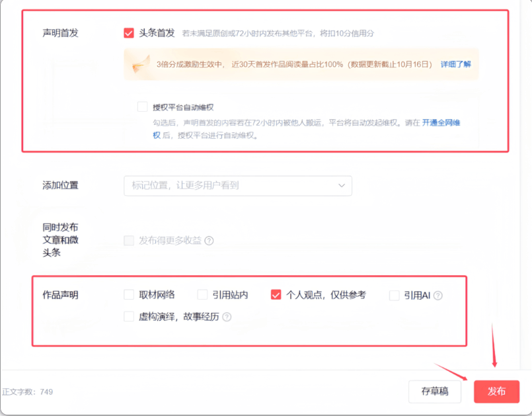Check the 引用AI declaration box
The image size is (532, 416).
click(x=395, y=296)
